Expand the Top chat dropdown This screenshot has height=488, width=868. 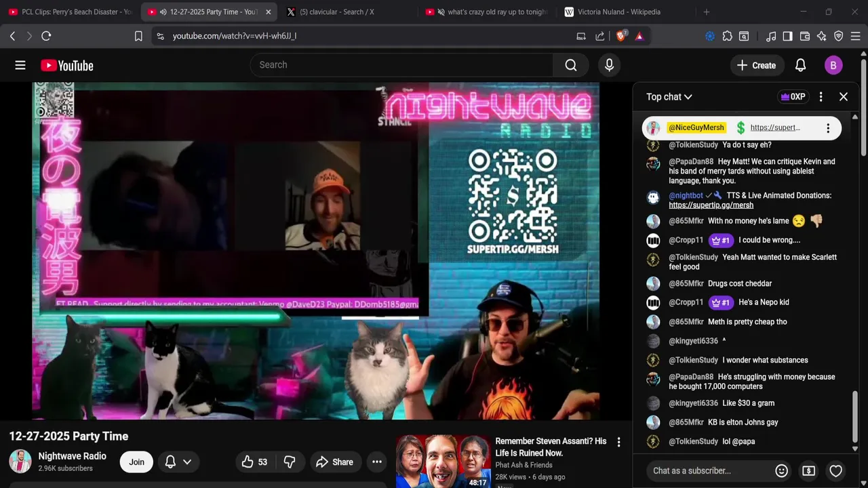click(x=669, y=97)
